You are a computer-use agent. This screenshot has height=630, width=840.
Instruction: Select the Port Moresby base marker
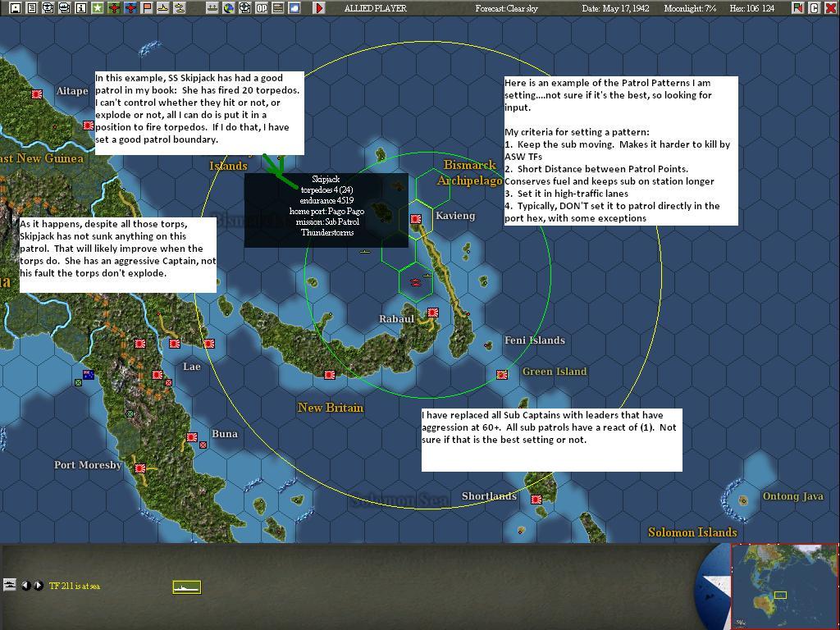(140, 468)
